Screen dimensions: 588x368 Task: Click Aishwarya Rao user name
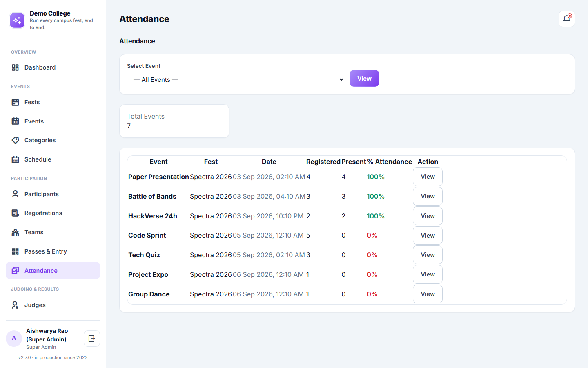[47, 335]
